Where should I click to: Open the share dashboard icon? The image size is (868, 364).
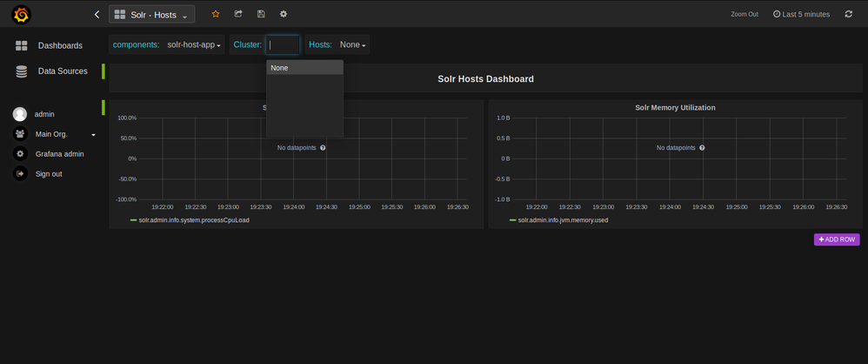238,14
